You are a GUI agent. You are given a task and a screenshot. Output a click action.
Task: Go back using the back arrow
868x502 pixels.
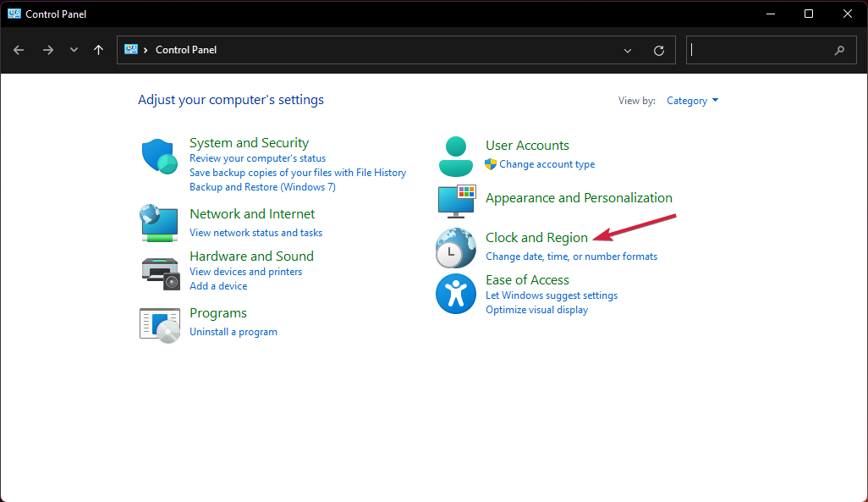click(19, 50)
